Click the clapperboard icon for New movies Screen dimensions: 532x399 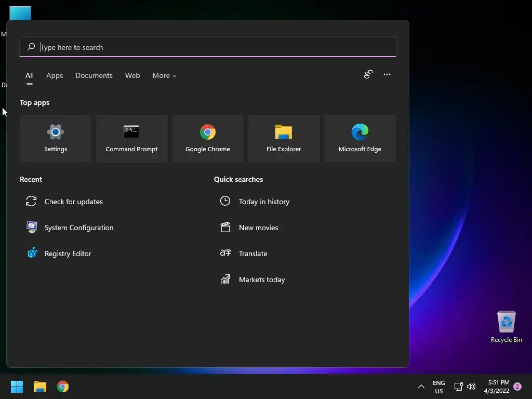[225, 227]
